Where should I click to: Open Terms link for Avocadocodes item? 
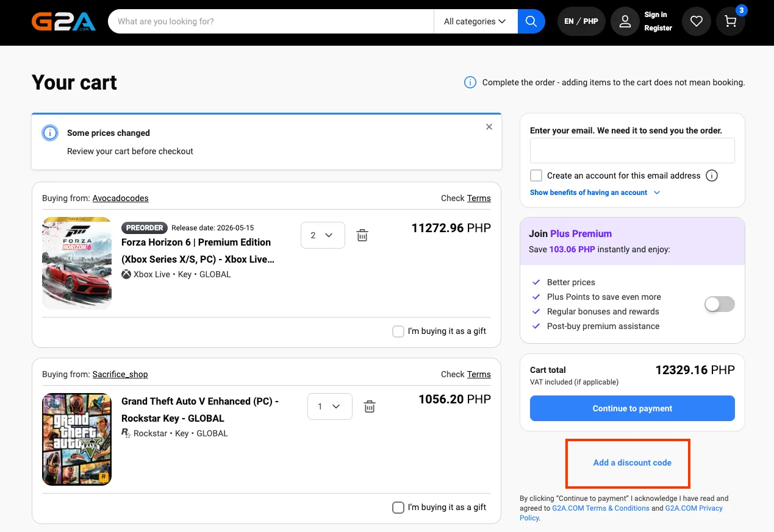click(x=479, y=198)
